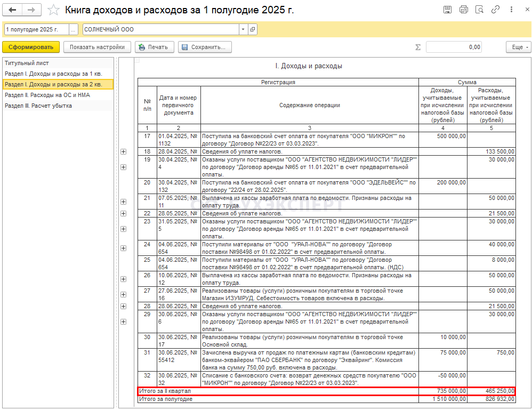Click date cell 01.04.2025, № 1132
Screen dimensions: 532x410
point(179,140)
